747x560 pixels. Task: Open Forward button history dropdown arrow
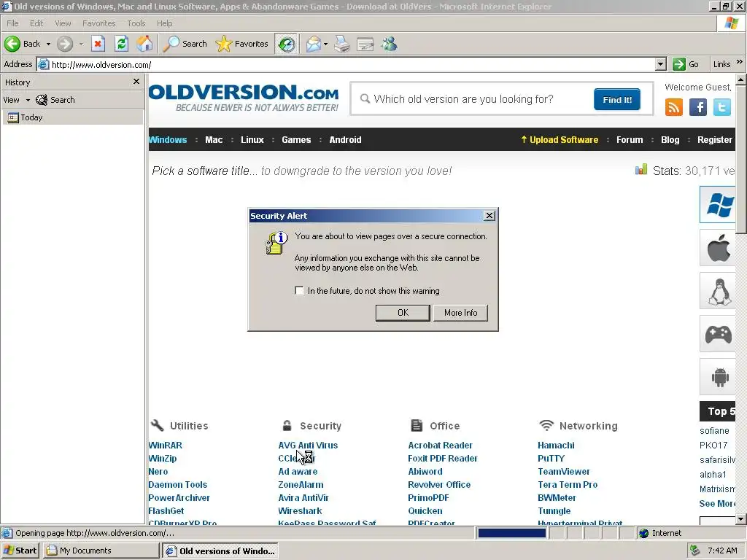click(81, 44)
